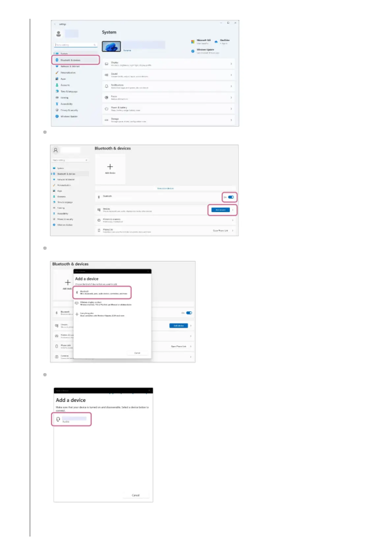The width and height of the screenshot is (392, 555).
Task: Select the Wireless display or dock icon
Action: pos(77,303)
